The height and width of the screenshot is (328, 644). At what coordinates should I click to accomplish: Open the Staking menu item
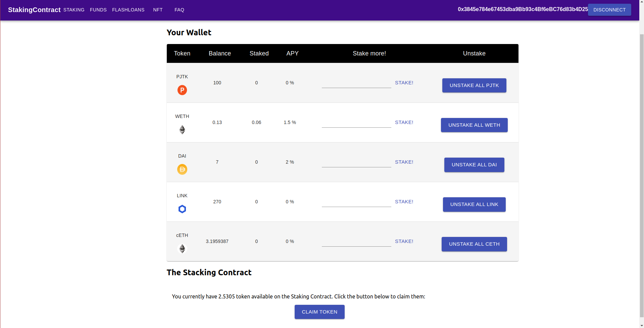(x=74, y=10)
